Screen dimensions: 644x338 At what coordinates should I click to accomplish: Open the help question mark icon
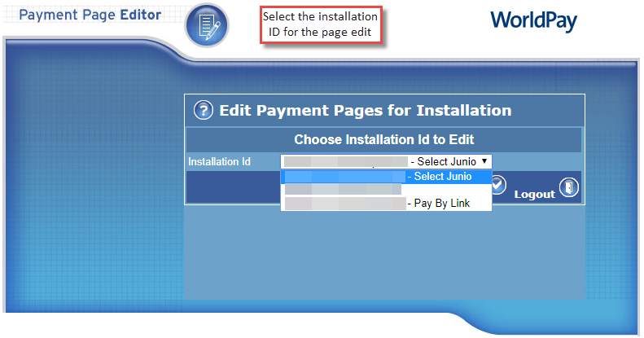click(204, 110)
